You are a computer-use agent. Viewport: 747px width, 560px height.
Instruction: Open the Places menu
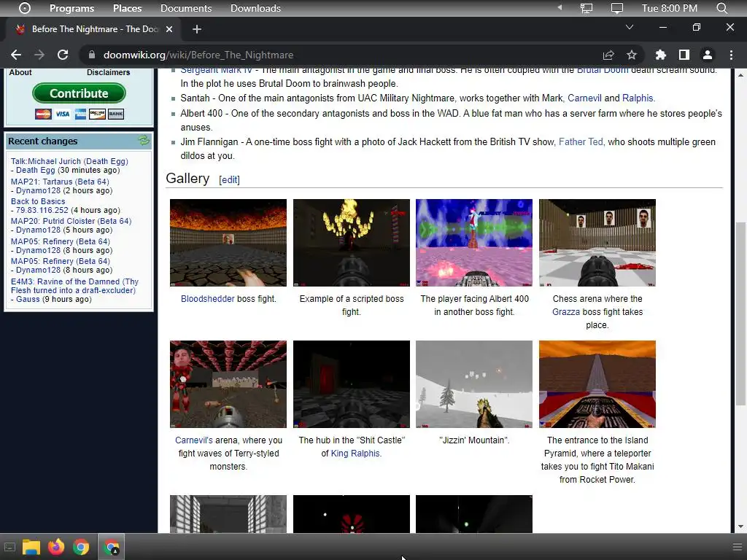[127, 8]
